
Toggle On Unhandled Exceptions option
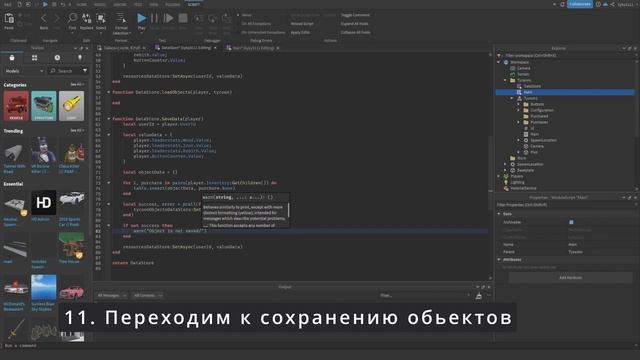[261, 32]
